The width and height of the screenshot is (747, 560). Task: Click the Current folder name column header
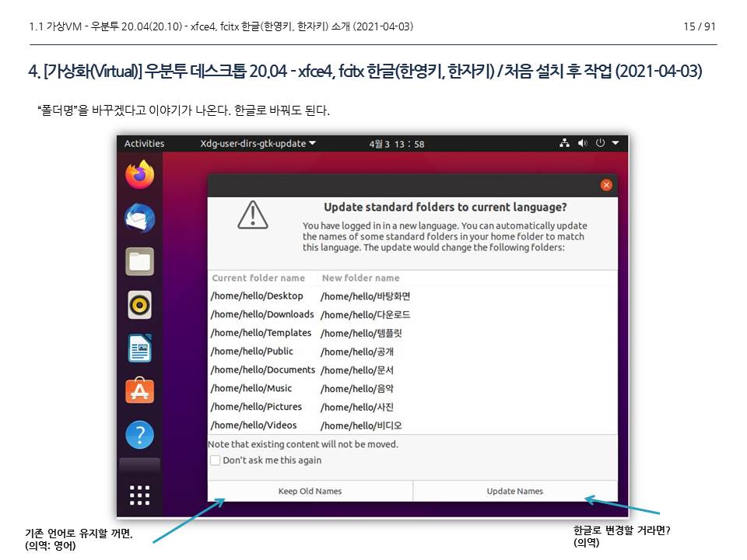click(x=258, y=278)
